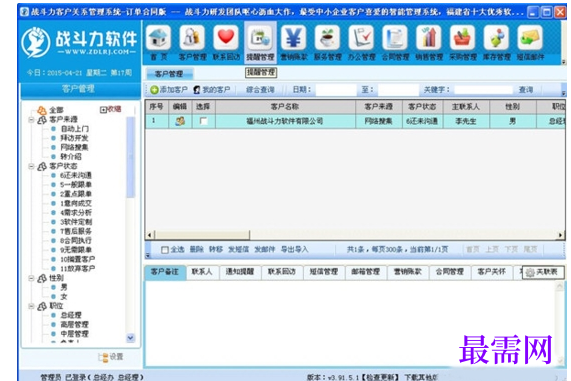This screenshot has width=571, height=381.
Task: Click 检查更新 in status bar
Action: [380, 377]
